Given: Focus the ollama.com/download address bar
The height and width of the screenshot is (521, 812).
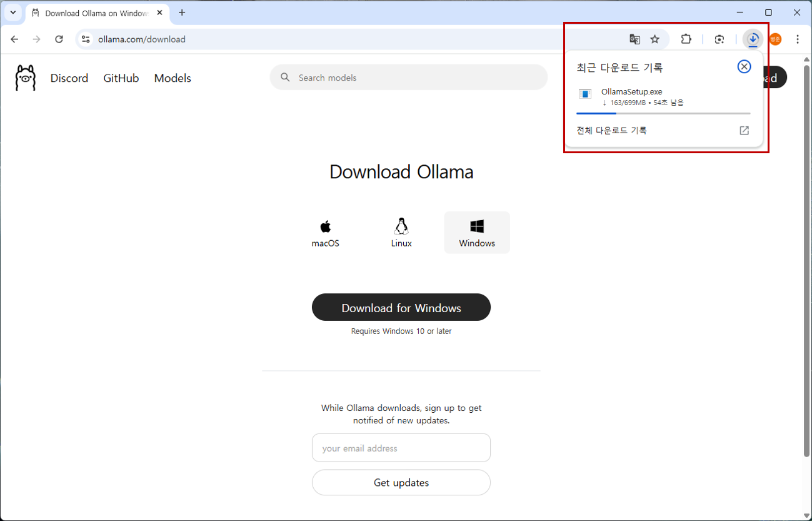Looking at the screenshot, I should tap(372, 39).
